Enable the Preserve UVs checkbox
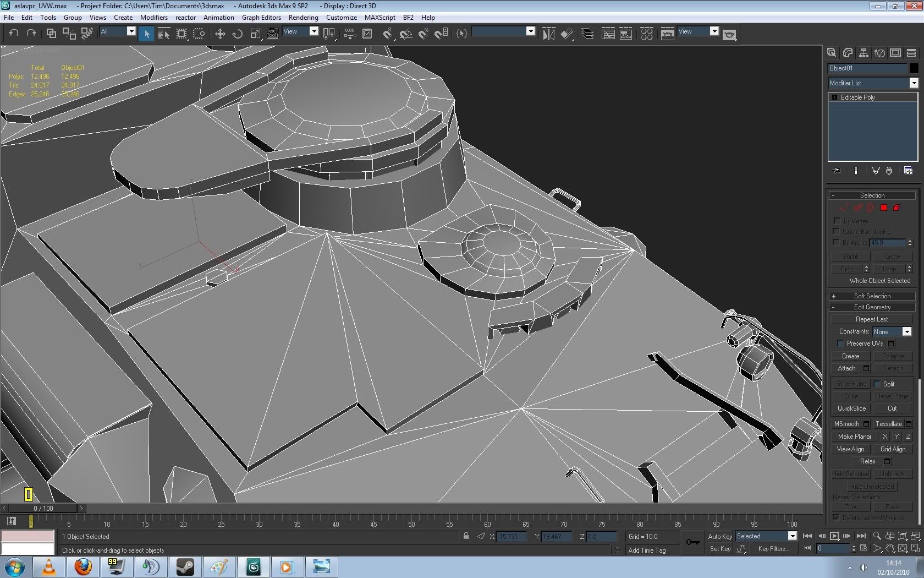 (x=840, y=343)
